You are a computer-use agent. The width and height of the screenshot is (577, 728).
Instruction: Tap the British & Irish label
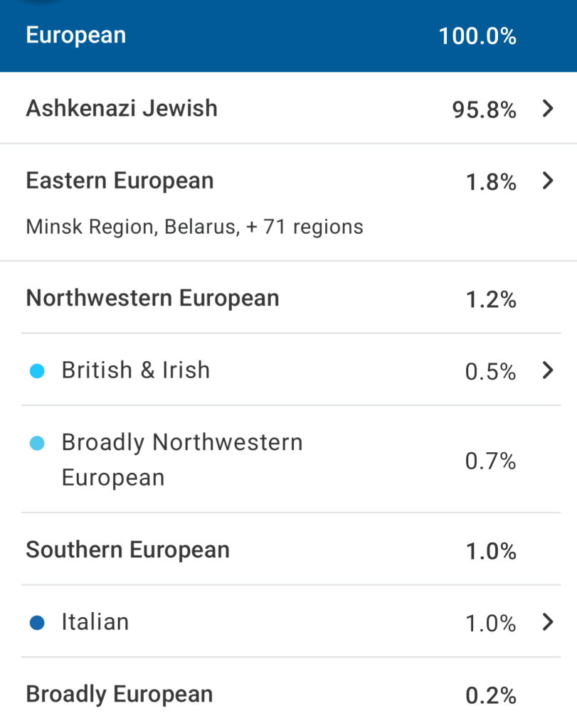(x=136, y=370)
